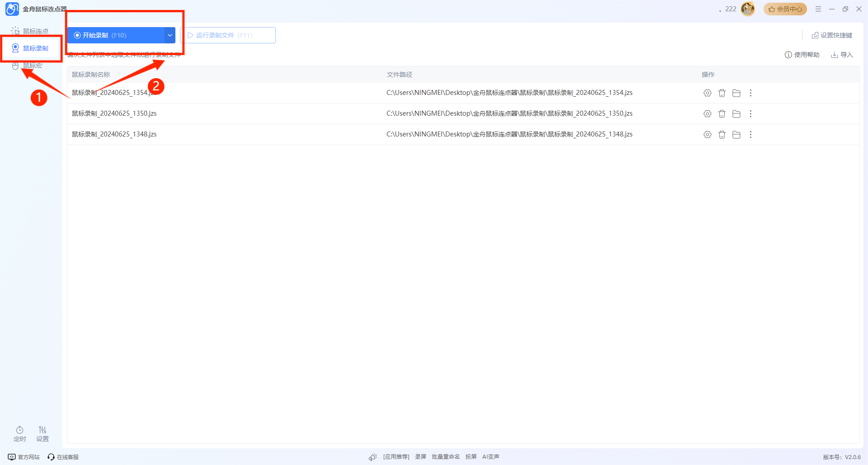Click the 鼠标录制名称 column header
This screenshot has width=868, height=465.
coord(91,75)
